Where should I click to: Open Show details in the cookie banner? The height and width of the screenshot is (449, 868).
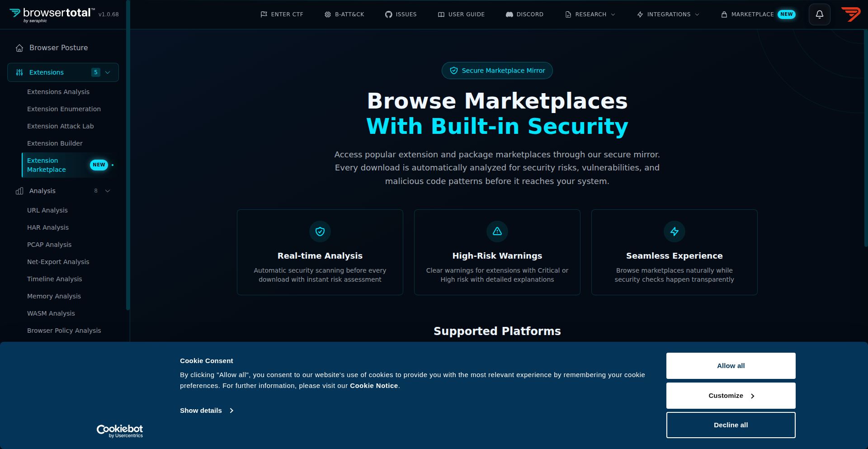(201, 410)
